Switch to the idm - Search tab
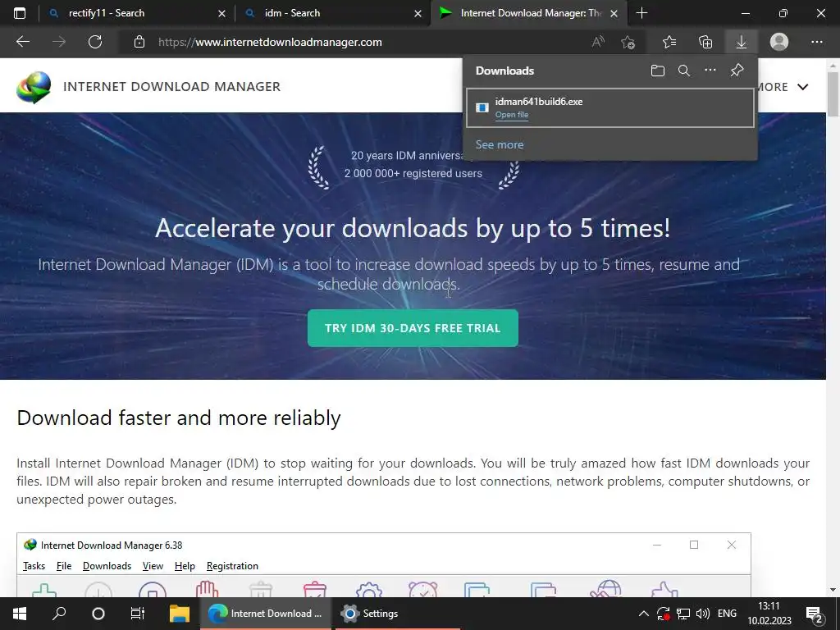The image size is (840, 630). [331, 13]
